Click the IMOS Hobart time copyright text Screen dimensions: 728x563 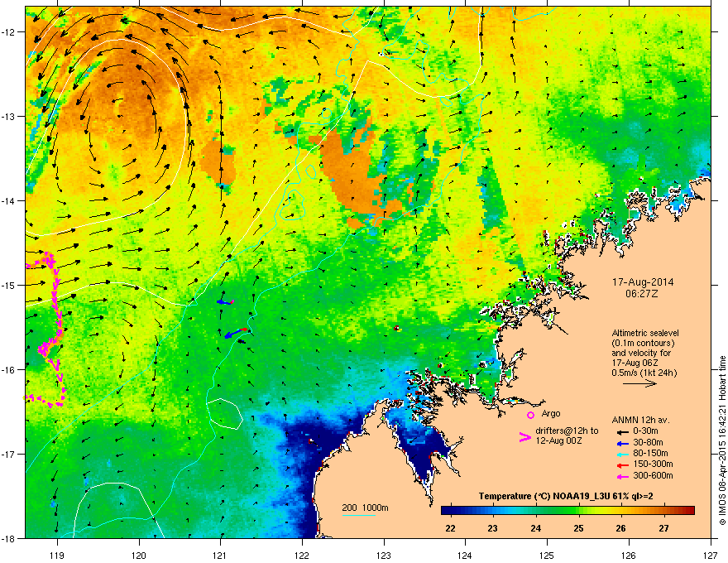722,440
